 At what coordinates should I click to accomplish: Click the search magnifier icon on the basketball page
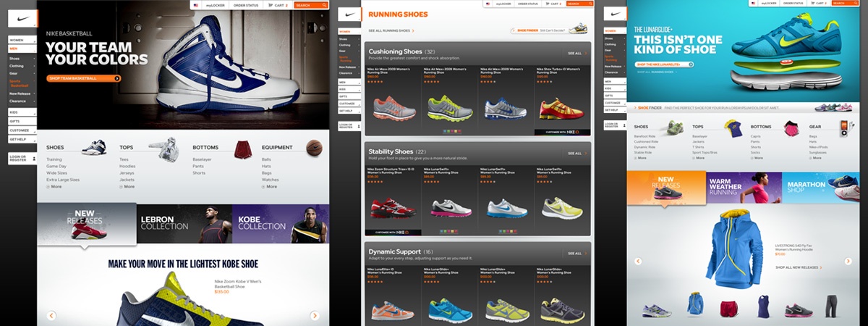(x=326, y=5)
